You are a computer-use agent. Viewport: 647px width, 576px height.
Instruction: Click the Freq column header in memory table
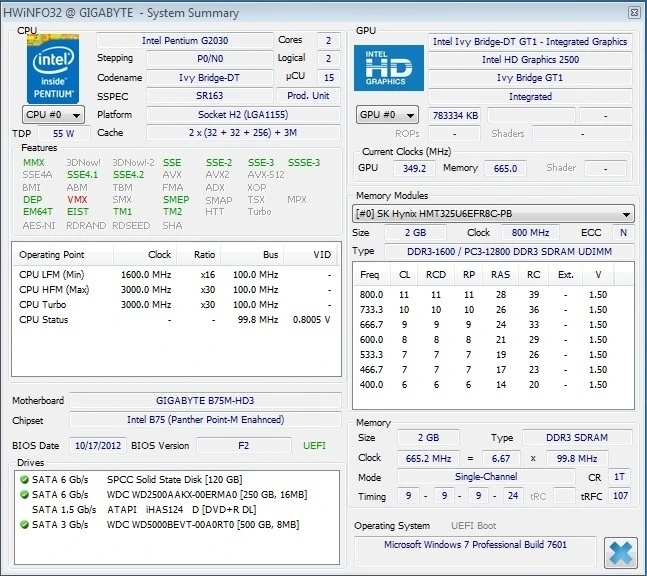370,274
